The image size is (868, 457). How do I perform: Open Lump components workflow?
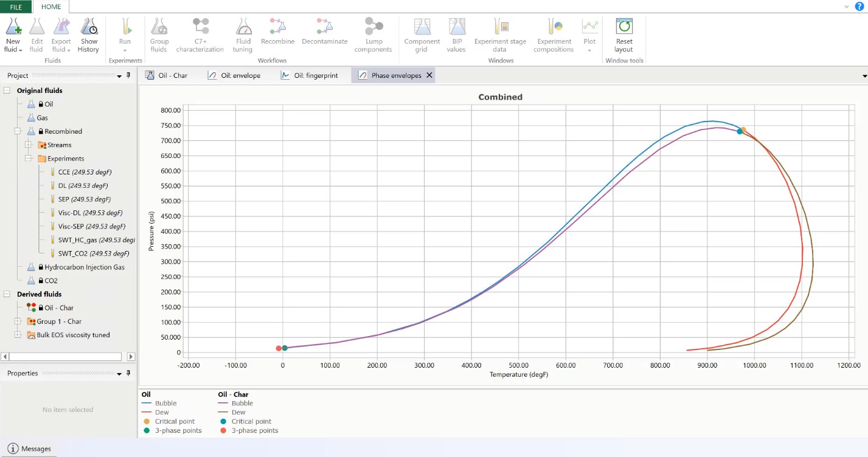point(373,36)
